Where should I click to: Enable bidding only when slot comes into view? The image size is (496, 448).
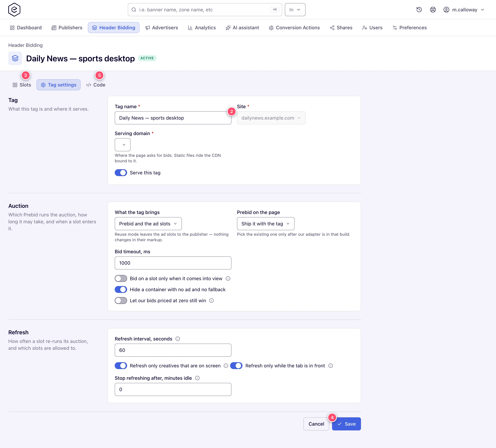(x=121, y=278)
